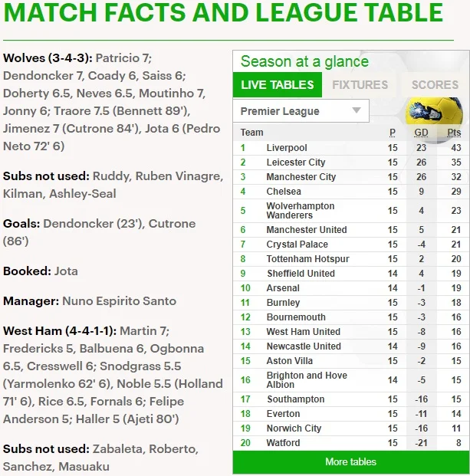Select Tottenham Hotspur in the table
Screen dimensions: 470x476
307,259
